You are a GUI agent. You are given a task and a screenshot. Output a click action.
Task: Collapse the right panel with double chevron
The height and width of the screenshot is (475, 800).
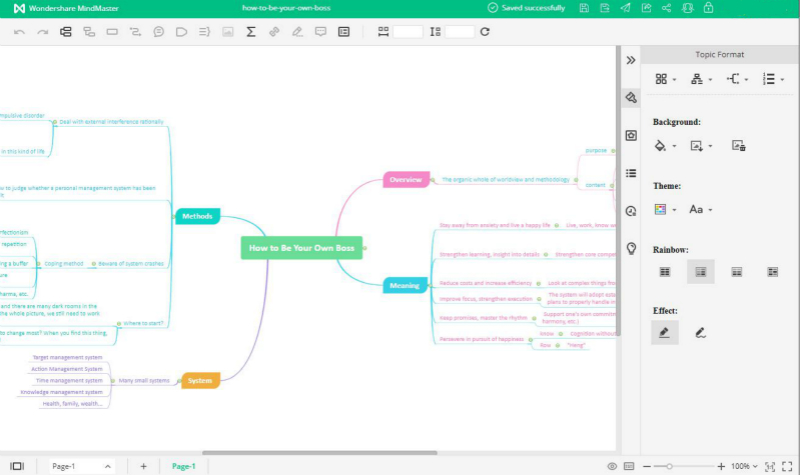pyautogui.click(x=631, y=60)
